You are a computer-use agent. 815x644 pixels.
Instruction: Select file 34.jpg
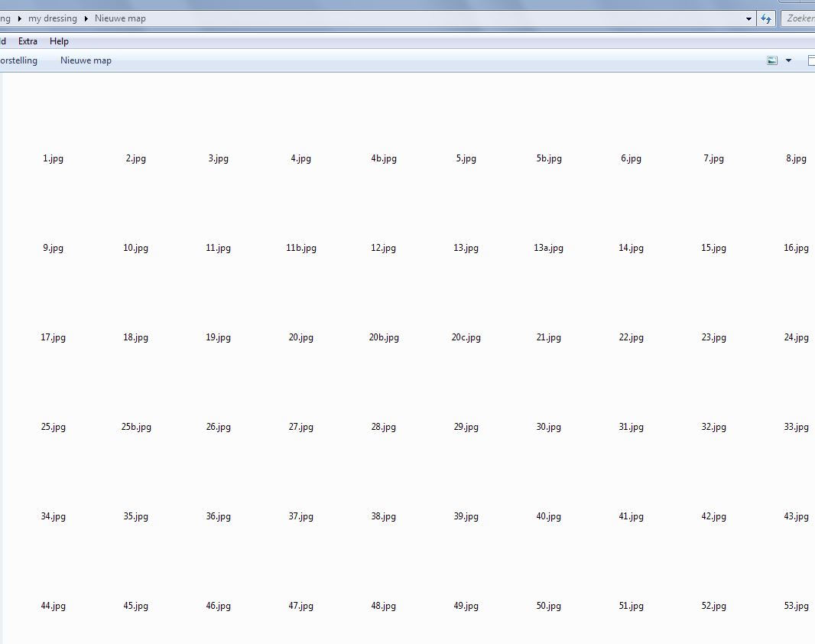point(53,516)
